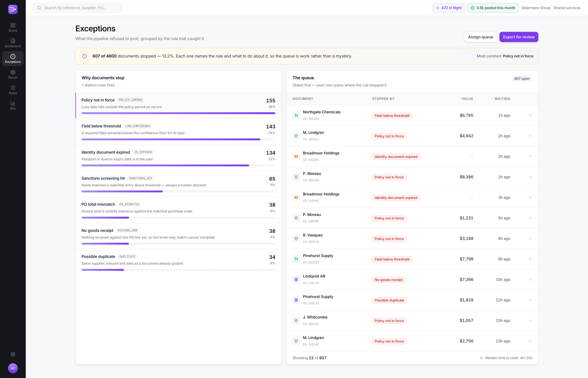Image resolution: width=588 pixels, height=378 pixels.
Task: Click the app logo icon
Action: pos(13,9)
